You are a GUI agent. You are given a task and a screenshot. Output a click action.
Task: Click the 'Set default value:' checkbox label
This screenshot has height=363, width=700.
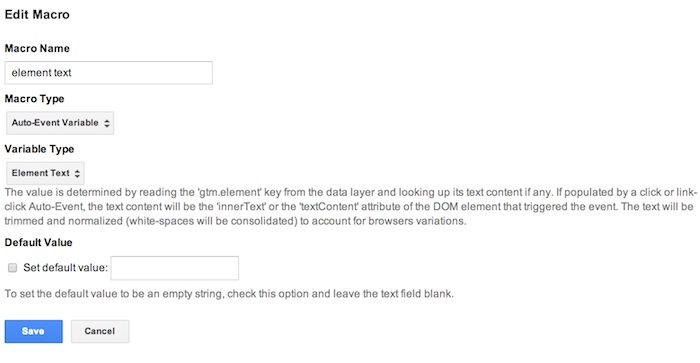pos(66,268)
